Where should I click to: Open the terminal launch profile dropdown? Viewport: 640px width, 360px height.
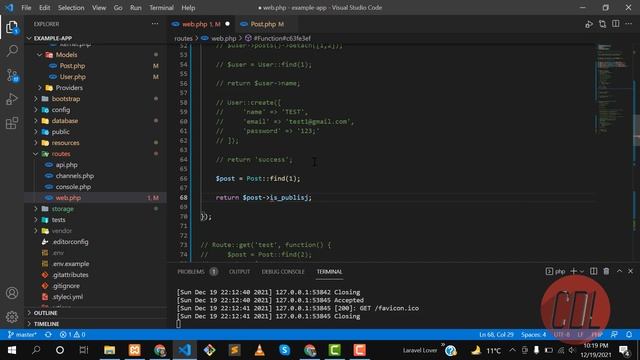point(582,271)
